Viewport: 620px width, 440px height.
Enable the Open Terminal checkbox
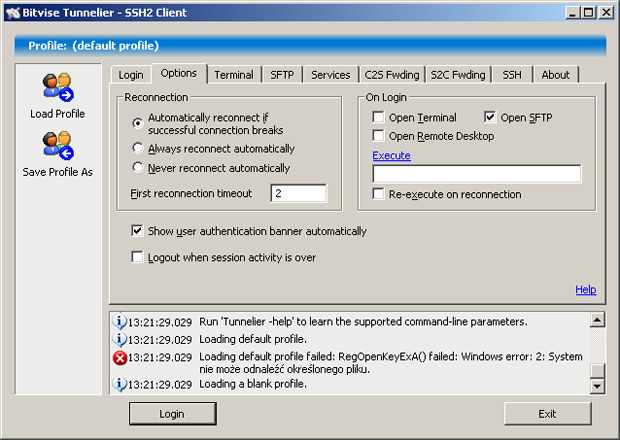[x=379, y=118]
